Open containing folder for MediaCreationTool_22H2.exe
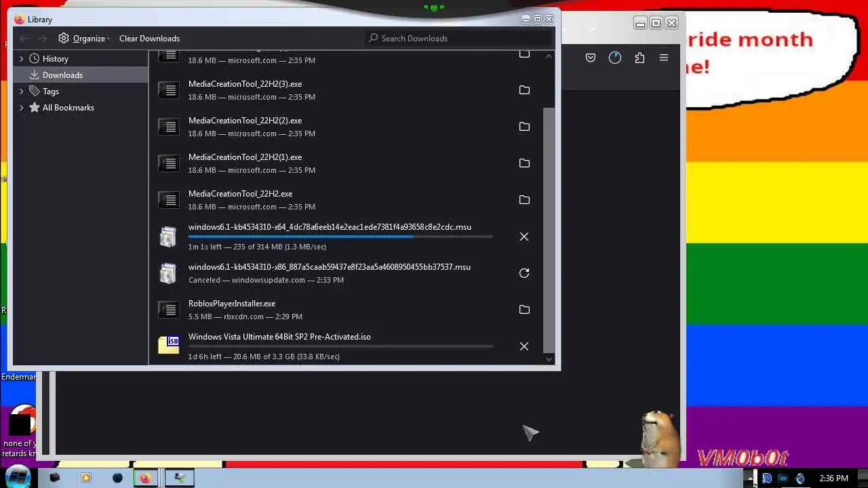 point(524,200)
